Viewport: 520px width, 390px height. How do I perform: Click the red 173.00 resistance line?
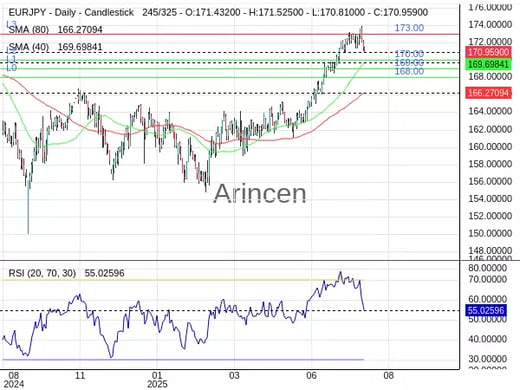click(x=230, y=34)
